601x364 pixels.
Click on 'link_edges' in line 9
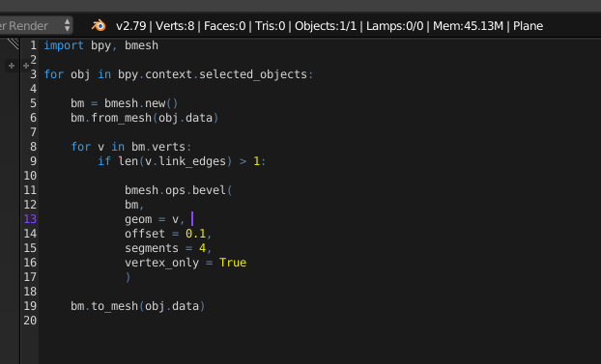click(x=192, y=161)
